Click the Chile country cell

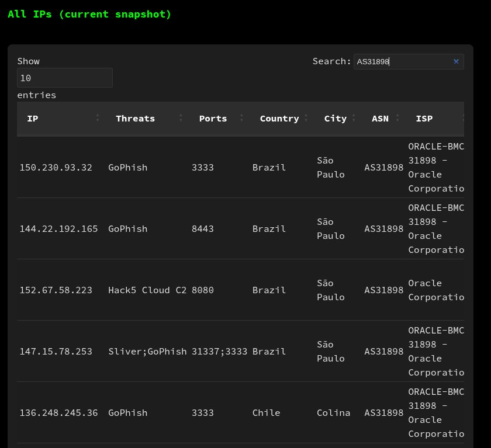click(x=266, y=413)
